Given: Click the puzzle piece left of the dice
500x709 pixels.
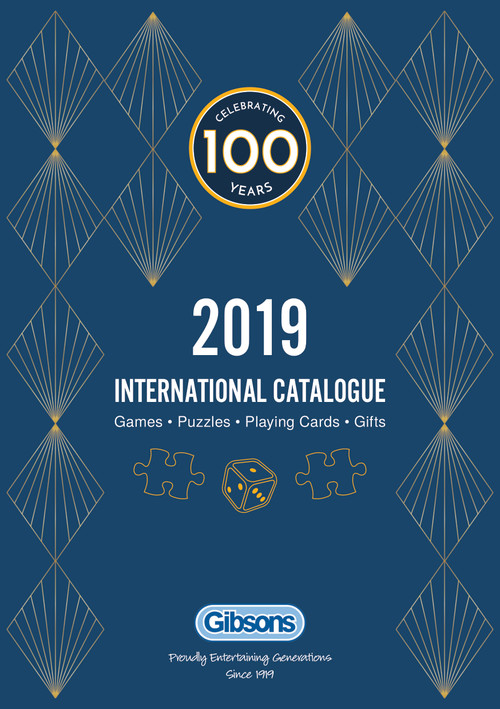Looking at the screenshot, I should tap(169, 473).
